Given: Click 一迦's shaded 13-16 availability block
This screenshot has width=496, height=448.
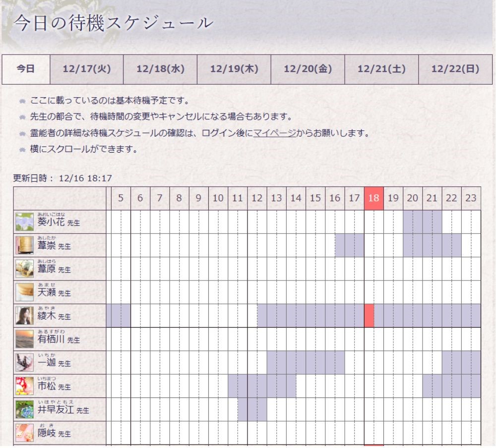Looking at the screenshot, I should coord(306,362).
